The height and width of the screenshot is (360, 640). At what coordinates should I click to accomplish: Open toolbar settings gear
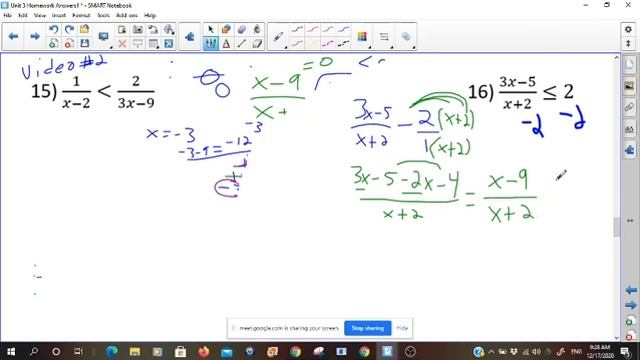click(x=628, y=29)
